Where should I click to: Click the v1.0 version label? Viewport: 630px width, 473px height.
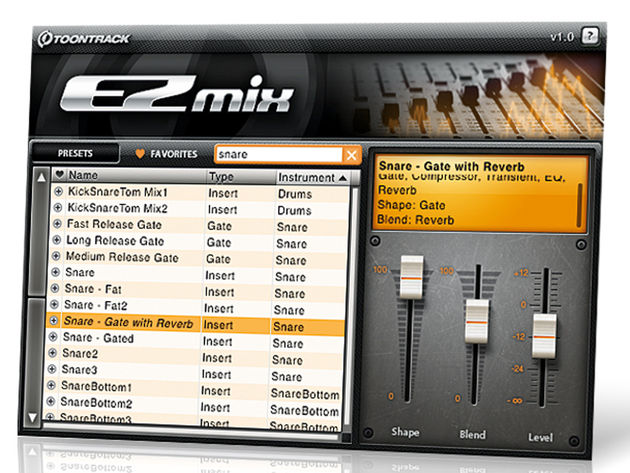pos(562,37)
